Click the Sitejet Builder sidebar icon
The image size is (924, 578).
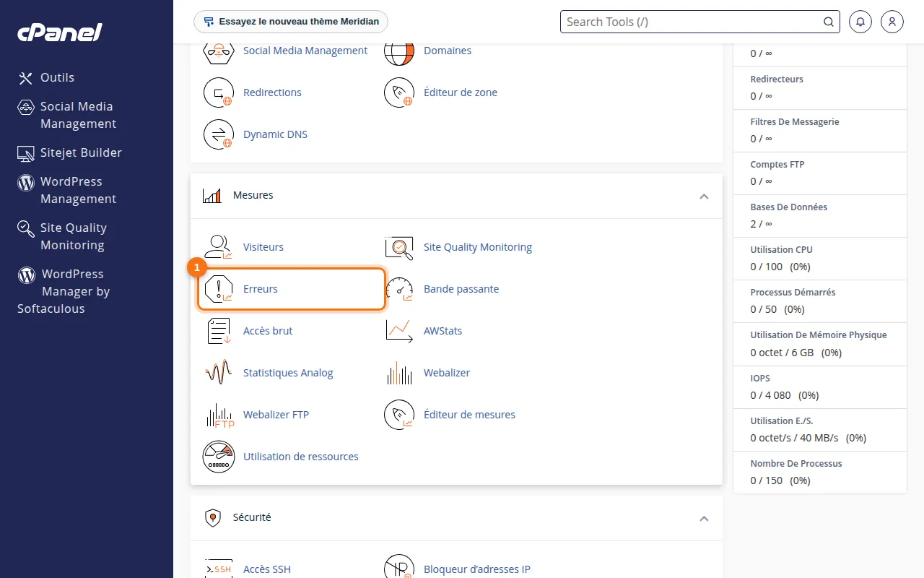(26, 153)
